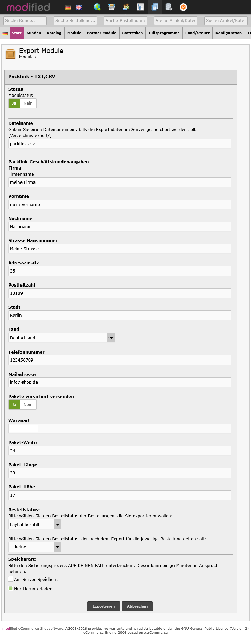Switch language using the UK flag icon
This screenshot has height=644, width=251.
point(79,8)
